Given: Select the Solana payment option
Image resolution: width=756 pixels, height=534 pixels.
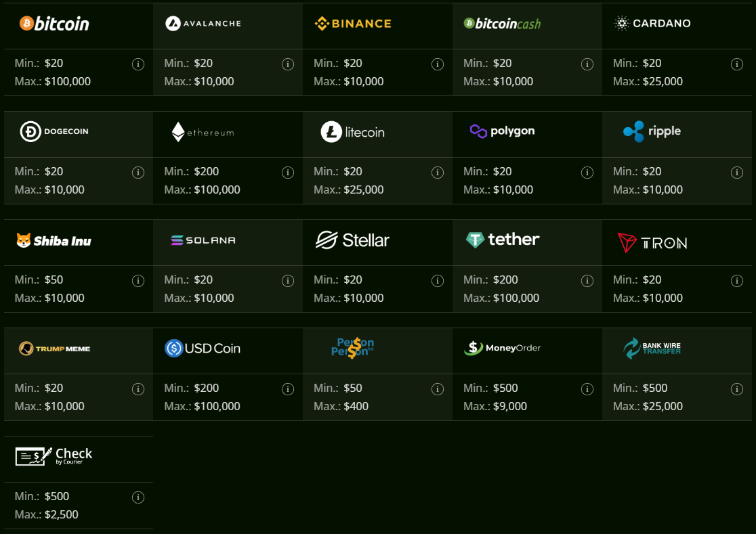Looking at the screenshot, I should [x=203, y=240].
